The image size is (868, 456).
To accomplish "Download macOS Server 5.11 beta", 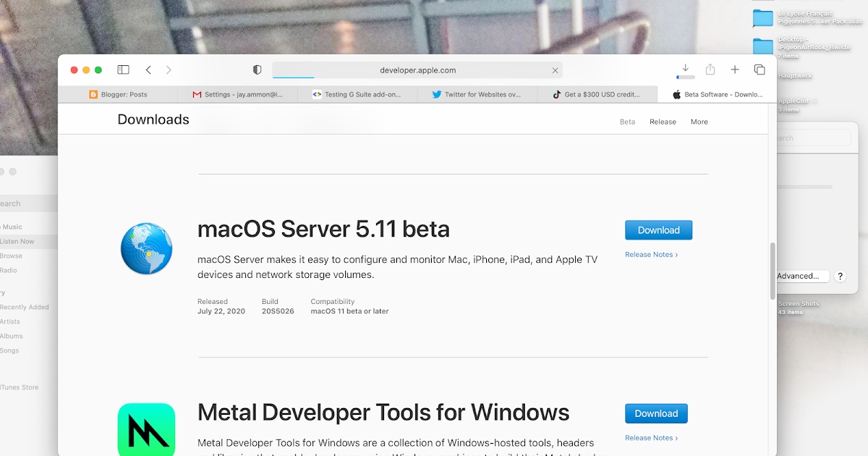I will tap(658, 230).
